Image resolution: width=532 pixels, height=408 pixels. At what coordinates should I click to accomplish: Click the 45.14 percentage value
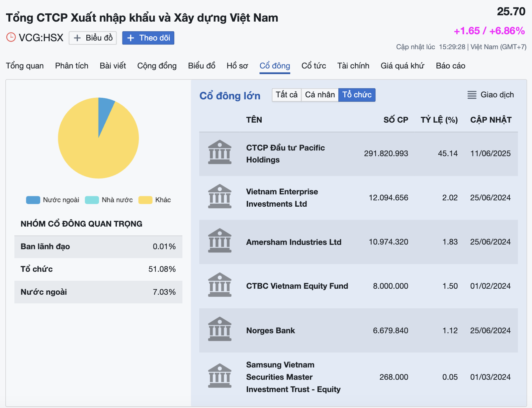click(448, 153)
